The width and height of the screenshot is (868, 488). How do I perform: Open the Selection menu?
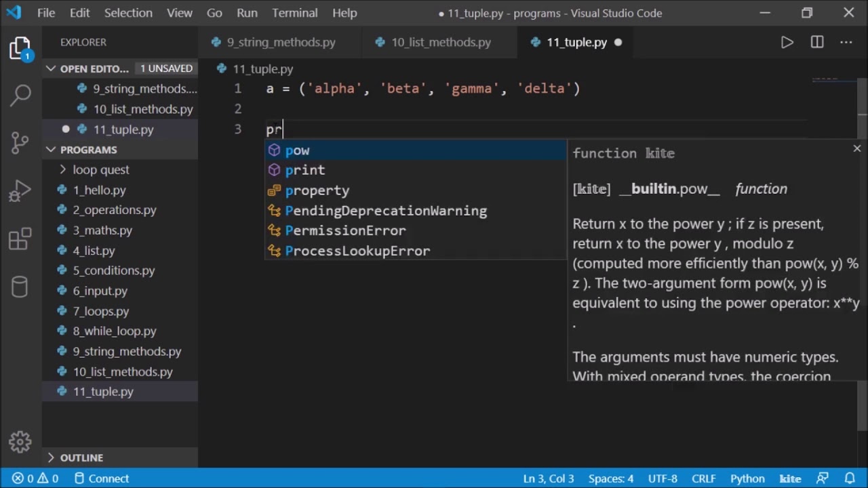pyautogui.click(x=128, y=13)
